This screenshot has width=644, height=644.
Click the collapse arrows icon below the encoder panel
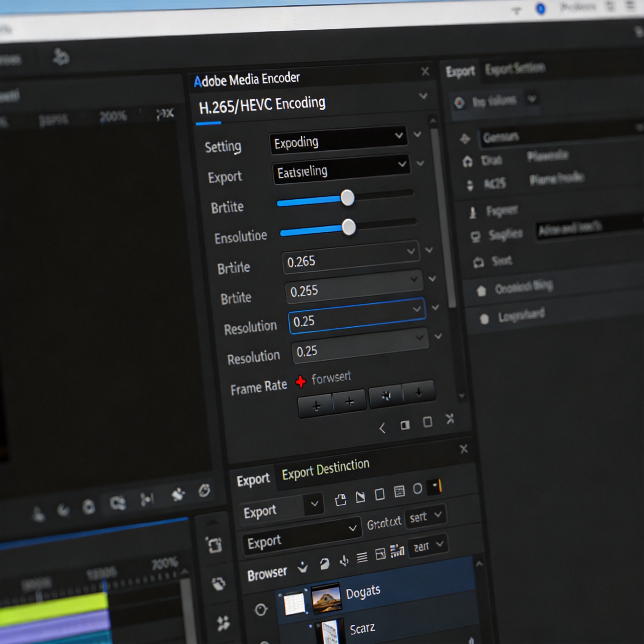point(450,419)
